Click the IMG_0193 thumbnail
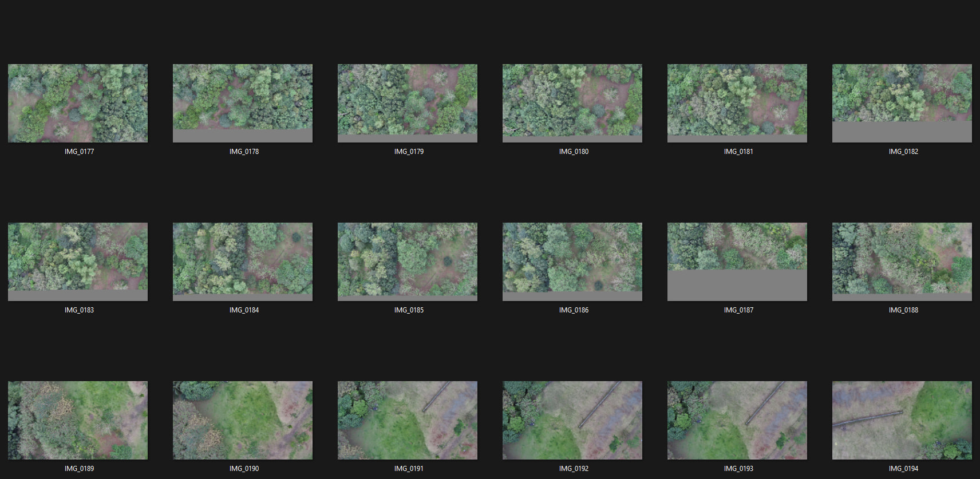 (x=737, y=420)
